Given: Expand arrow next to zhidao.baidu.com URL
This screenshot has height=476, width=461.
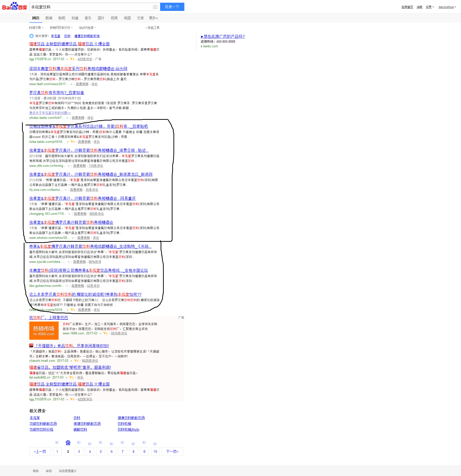Looking at the screenshot, I should click(x=67, y=118).
